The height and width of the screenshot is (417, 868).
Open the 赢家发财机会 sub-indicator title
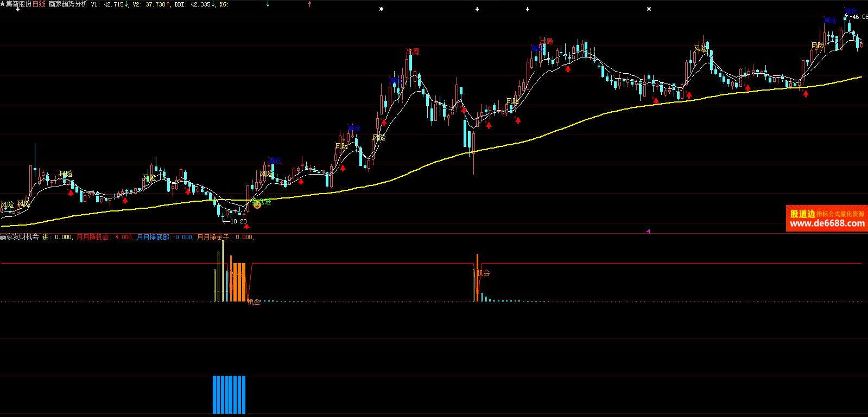pos(20,237)
